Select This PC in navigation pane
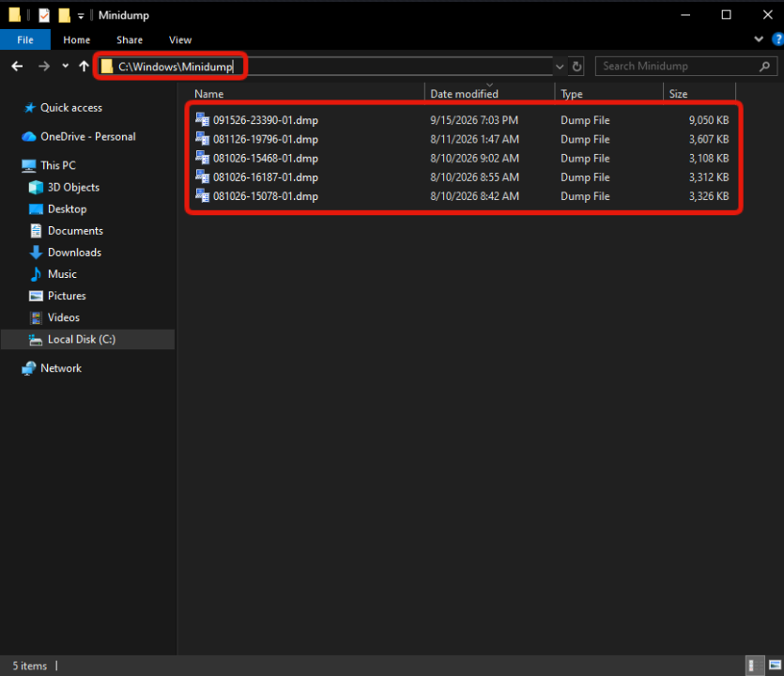Image resolution: width=784 pixels, height=676 pixels. (x=58, y=165)
